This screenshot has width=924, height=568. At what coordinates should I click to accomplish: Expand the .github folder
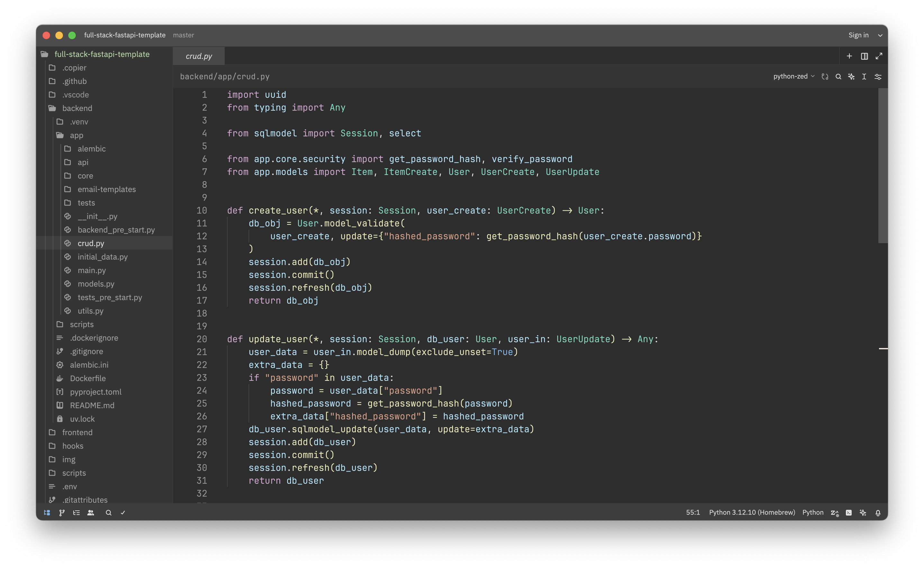pos(104,81)
